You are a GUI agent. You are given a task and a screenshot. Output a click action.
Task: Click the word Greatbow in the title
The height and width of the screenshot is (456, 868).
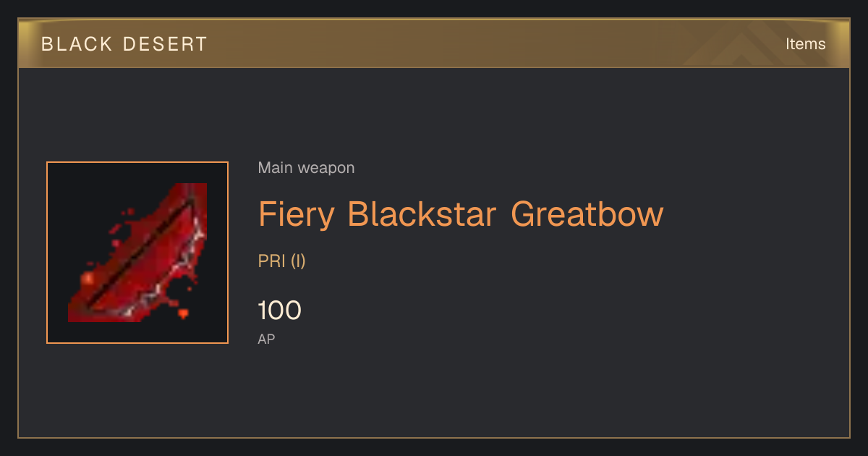[x=587, y=214]
